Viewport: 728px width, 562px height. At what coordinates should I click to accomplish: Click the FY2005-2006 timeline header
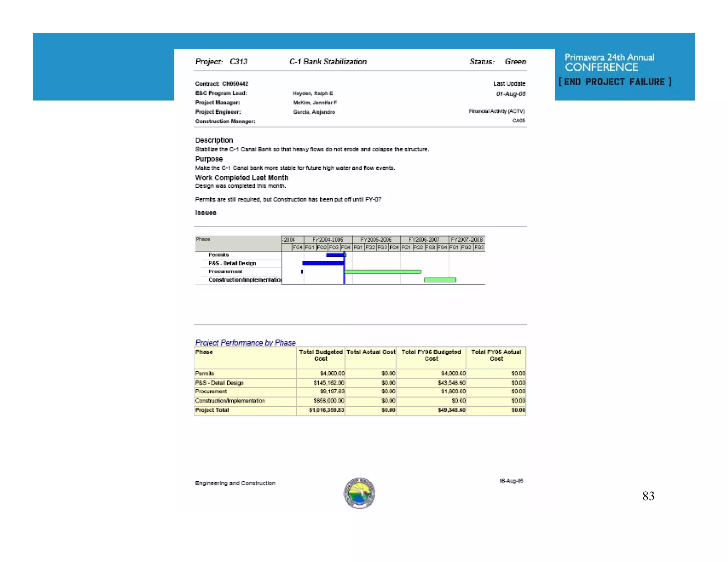point(376,239)
